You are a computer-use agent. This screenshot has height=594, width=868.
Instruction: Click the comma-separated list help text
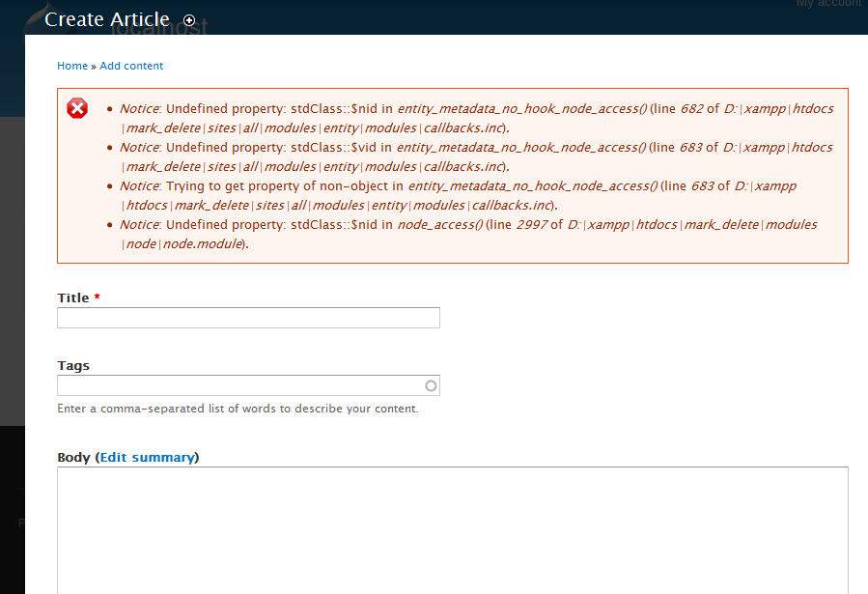pos(238,409)
